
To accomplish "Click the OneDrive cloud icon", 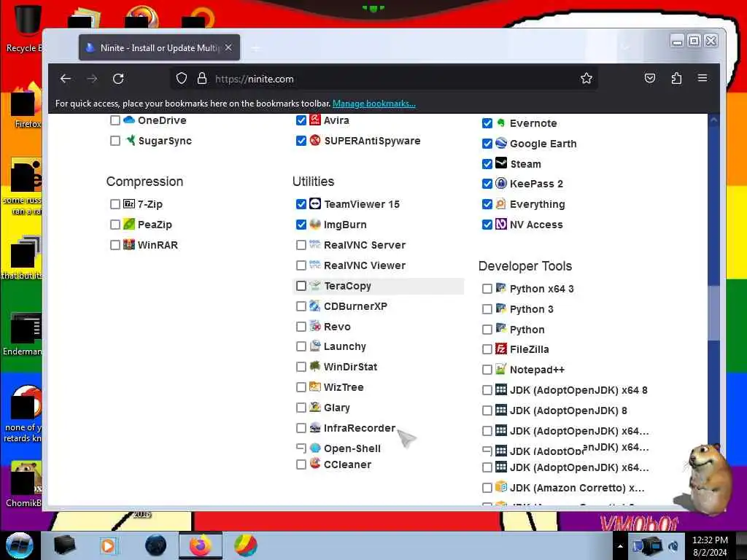I will [129, 120].
